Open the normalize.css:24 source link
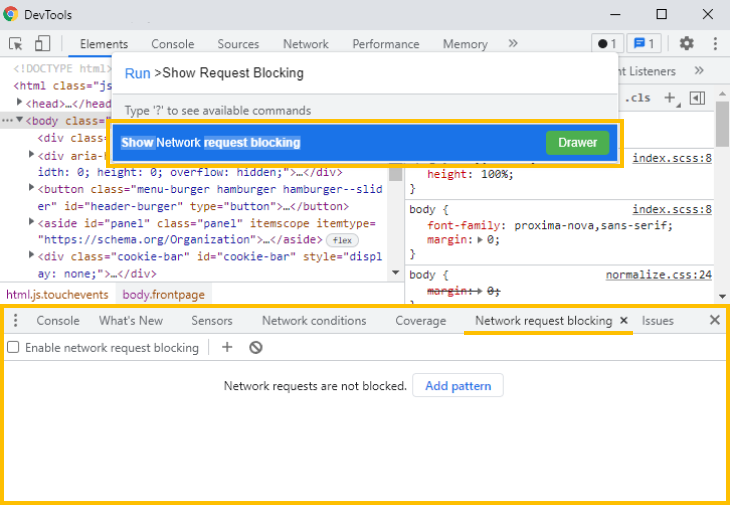 coord(658,275)
